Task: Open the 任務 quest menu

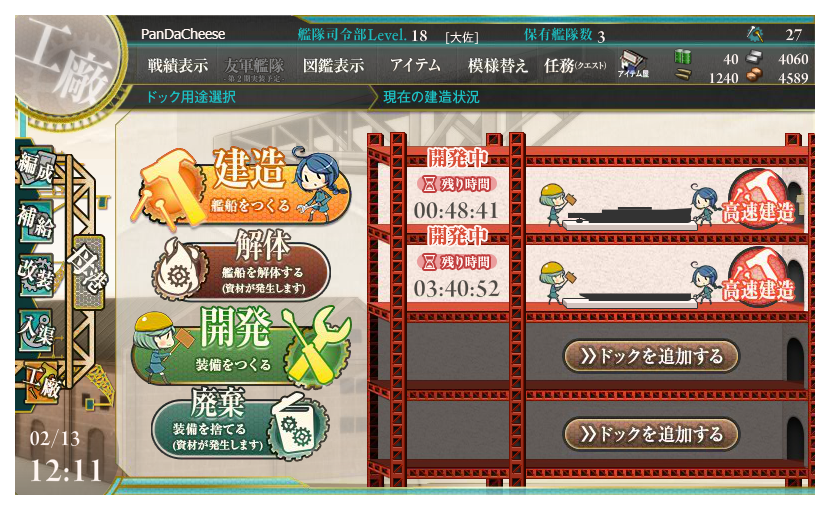Action: (575, 66)
